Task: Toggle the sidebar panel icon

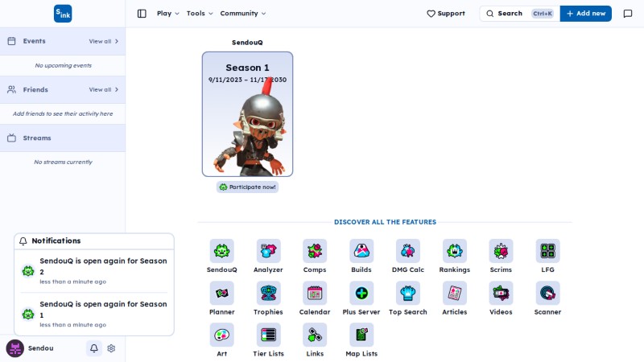Action: point(142,14)
